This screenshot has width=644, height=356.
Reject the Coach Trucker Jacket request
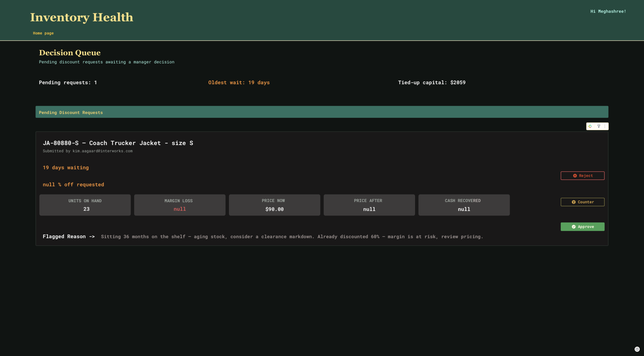[582, 176]
